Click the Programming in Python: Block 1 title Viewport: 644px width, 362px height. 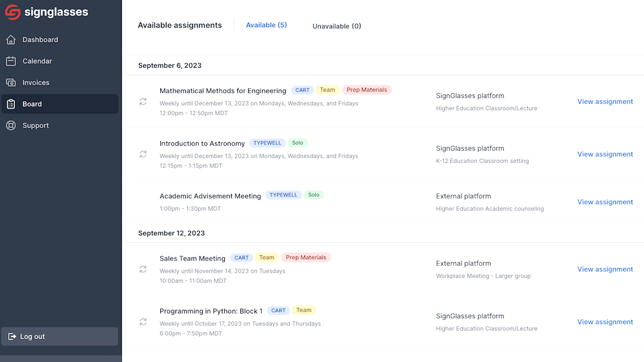[x=211, y=311]
